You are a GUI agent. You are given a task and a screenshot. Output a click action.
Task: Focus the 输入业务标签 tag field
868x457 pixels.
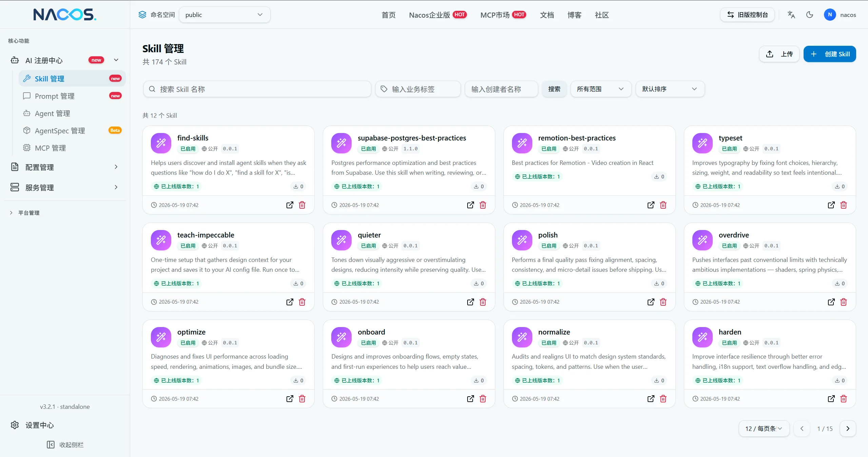418,89
